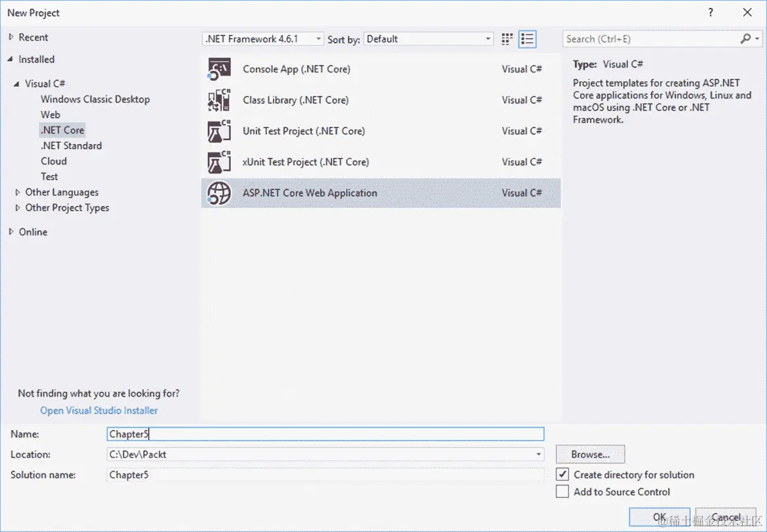Click the Other Project Types label

click(68, 208)
